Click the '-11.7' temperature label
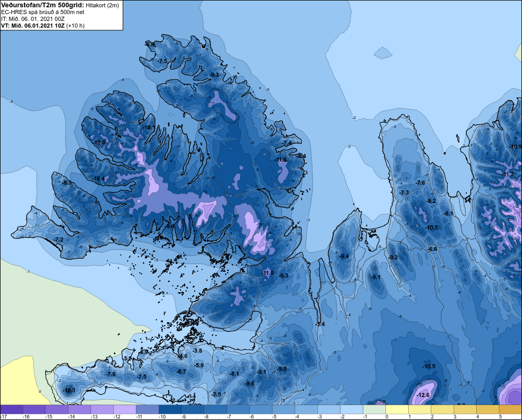The image size is (522, 420). pos(508,174)
